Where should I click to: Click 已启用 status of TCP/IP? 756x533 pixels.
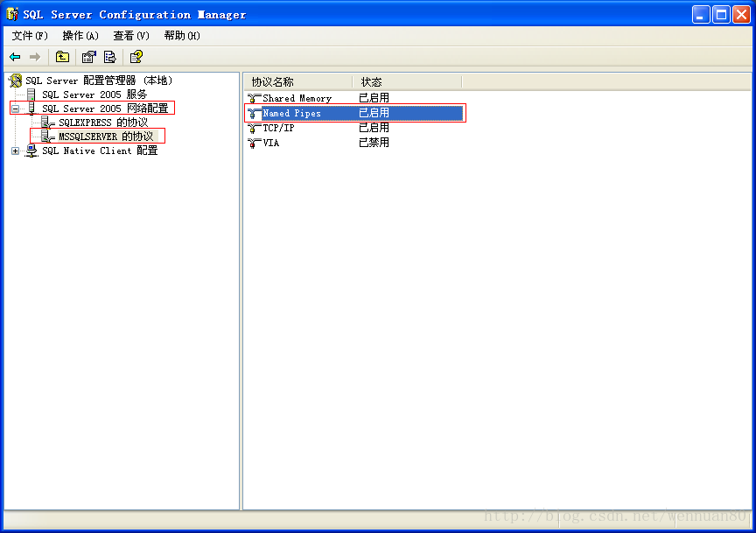pyautogui.click(x=374, y=129)
